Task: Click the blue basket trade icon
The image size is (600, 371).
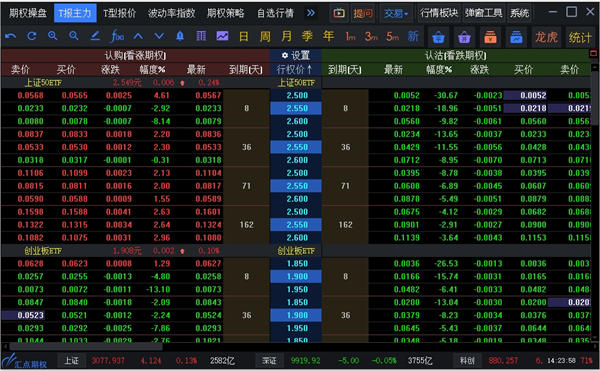Action: [x=439, y=37]
